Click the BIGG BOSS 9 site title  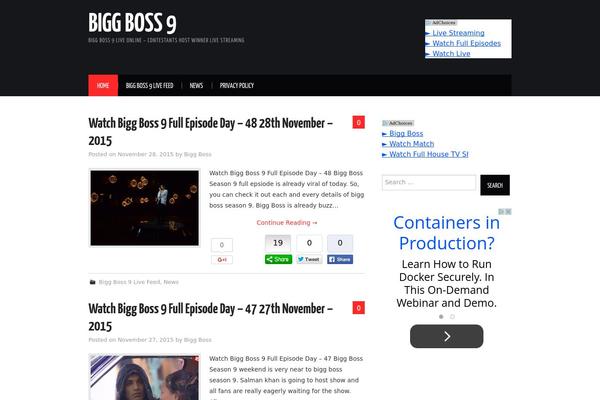tap(132, 23)
